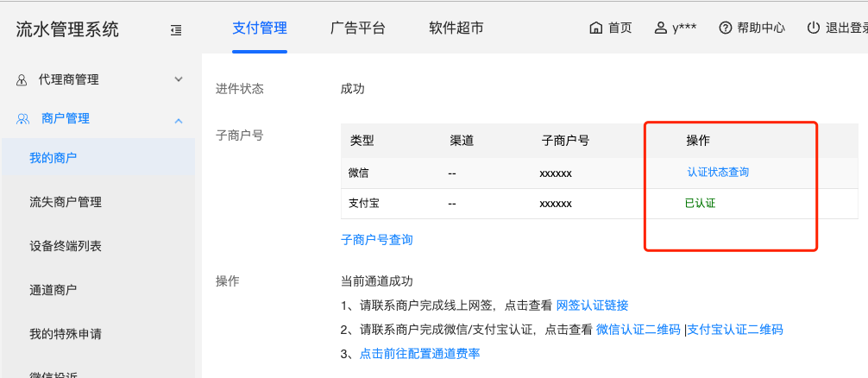Click the 子商户号查询 link

click(376, 240)
